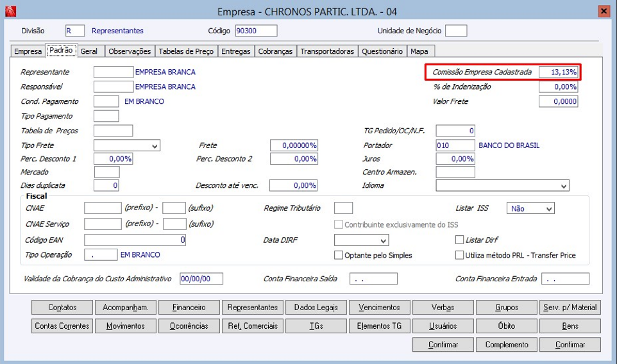Open Vencimentos button

coord(379,308)
